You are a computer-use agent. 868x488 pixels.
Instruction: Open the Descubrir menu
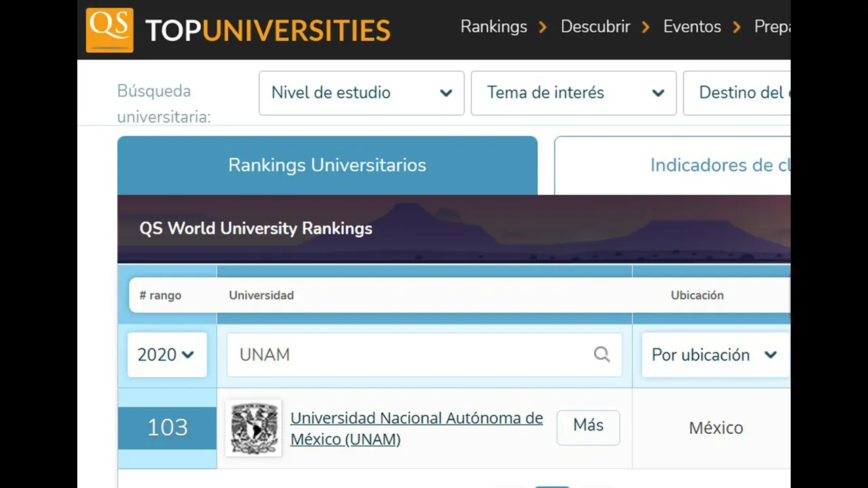click(x=595, y=26)
